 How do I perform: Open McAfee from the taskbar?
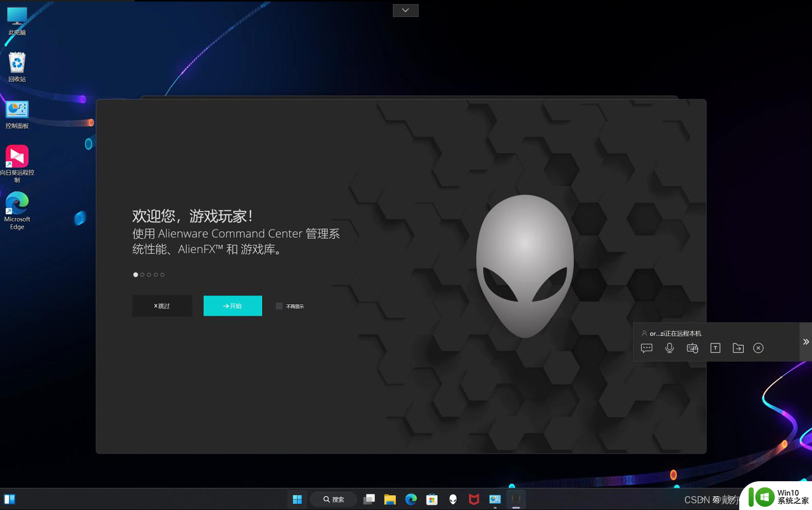(x=474, y=499)
